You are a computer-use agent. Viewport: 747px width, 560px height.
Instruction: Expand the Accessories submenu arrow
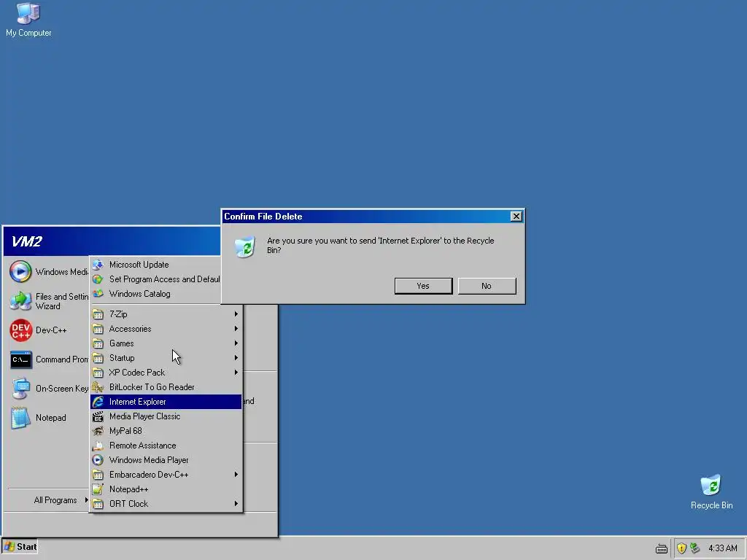click(236, 329)
